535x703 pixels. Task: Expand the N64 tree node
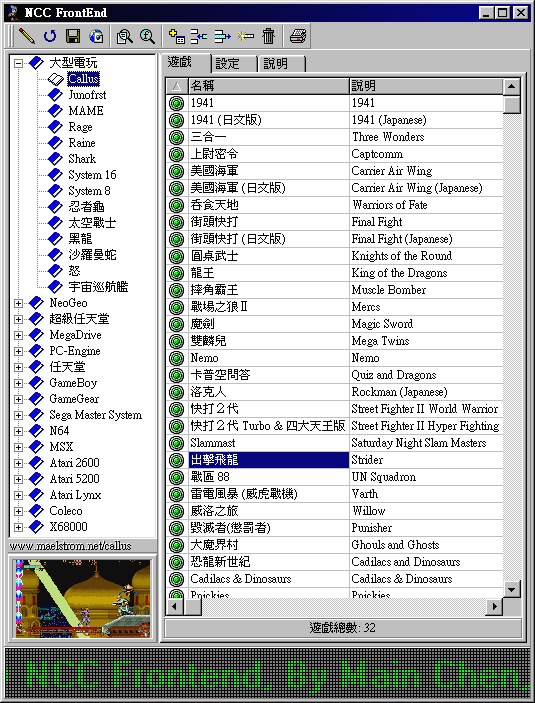pos(18,431)
